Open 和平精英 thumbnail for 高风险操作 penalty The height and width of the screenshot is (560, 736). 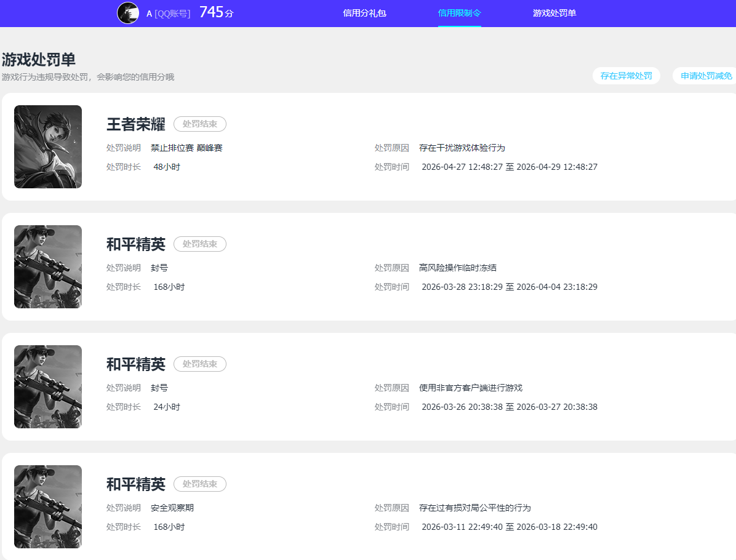48,266
